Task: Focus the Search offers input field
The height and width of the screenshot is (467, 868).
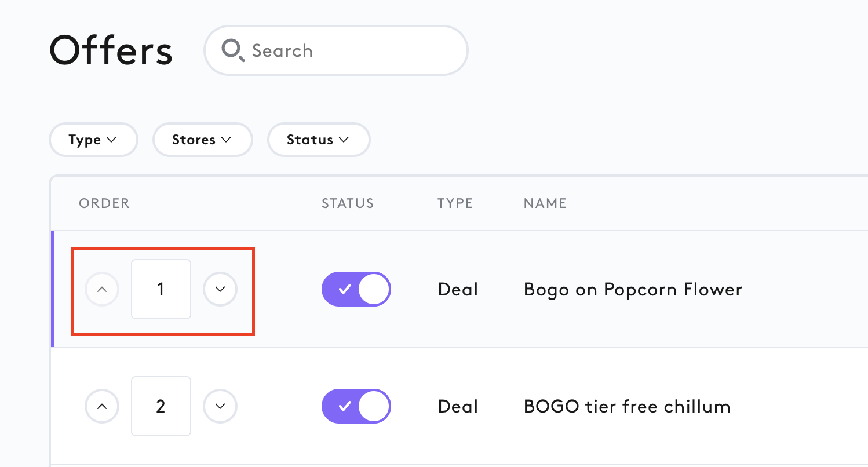Action: tap(336, 50)
